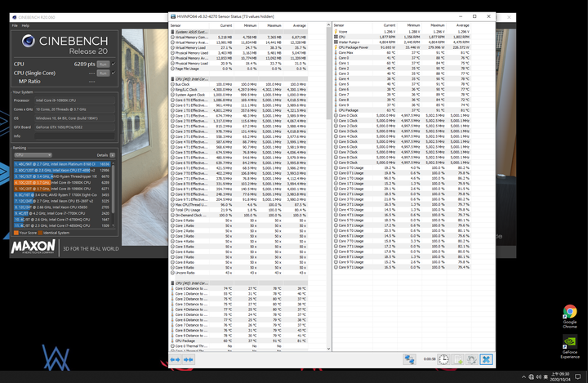Select the Page File Usage sensor row
The width and height of the screenshot is (588, 383).
point(239,69)
